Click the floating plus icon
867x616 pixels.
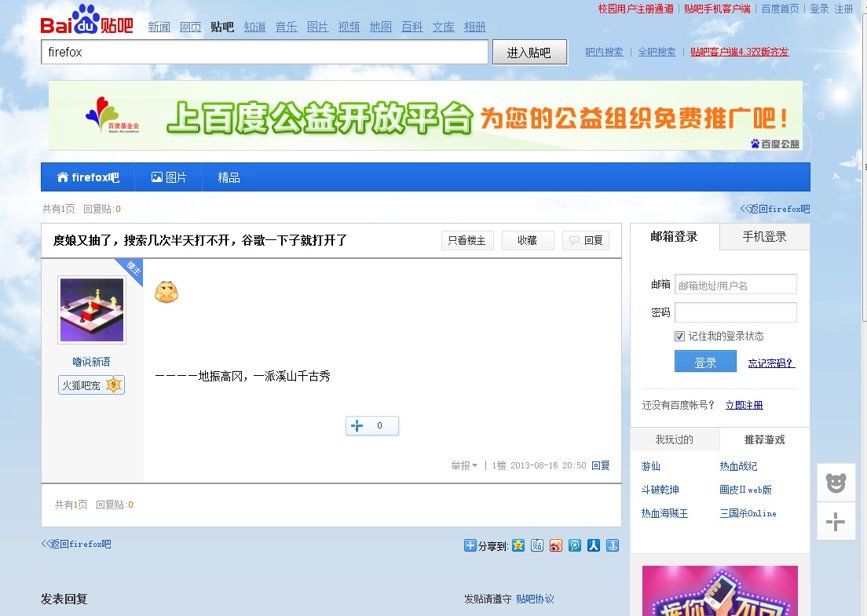836,522
